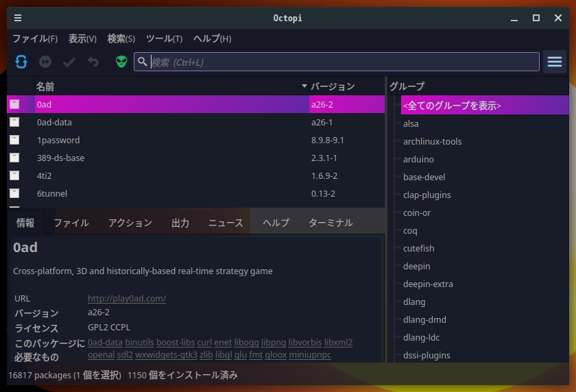Select the deepin group
Screen dimensions: 576x392
point(417,266)
